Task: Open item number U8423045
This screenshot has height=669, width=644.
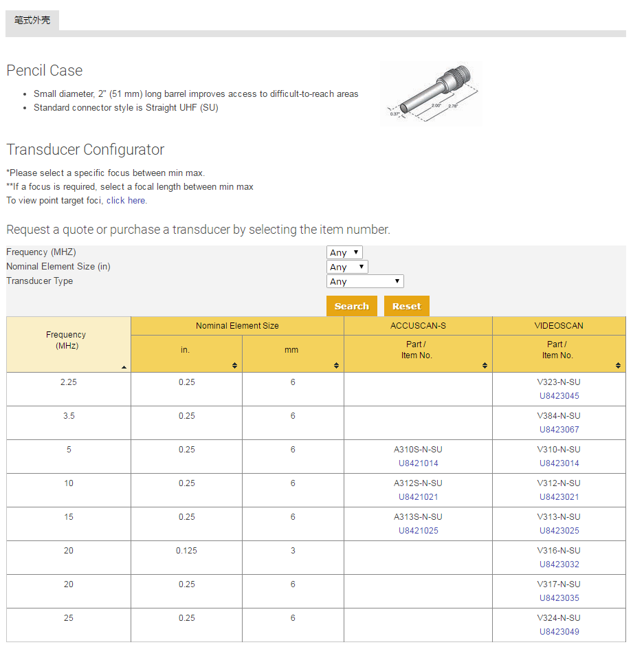Action: tap(559, 396)
